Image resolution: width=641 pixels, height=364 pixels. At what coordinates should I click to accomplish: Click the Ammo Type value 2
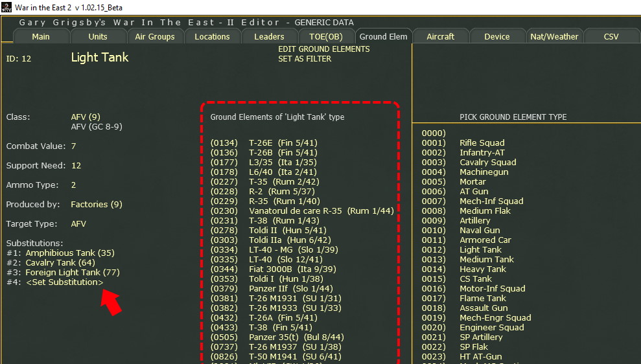(74, 185)
